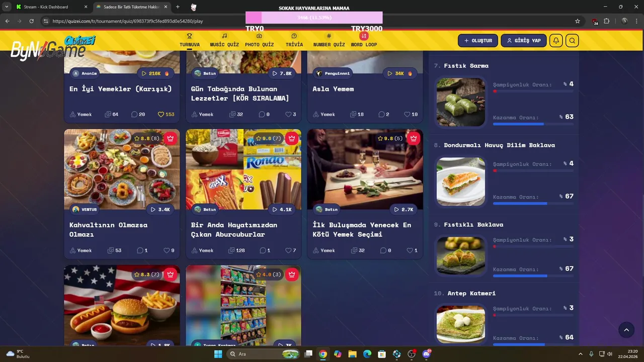Image resolution: width=644 pixels, height=362 pixels.
Task: Click crown badge on Aburcuburlar card
Action: 292,138
